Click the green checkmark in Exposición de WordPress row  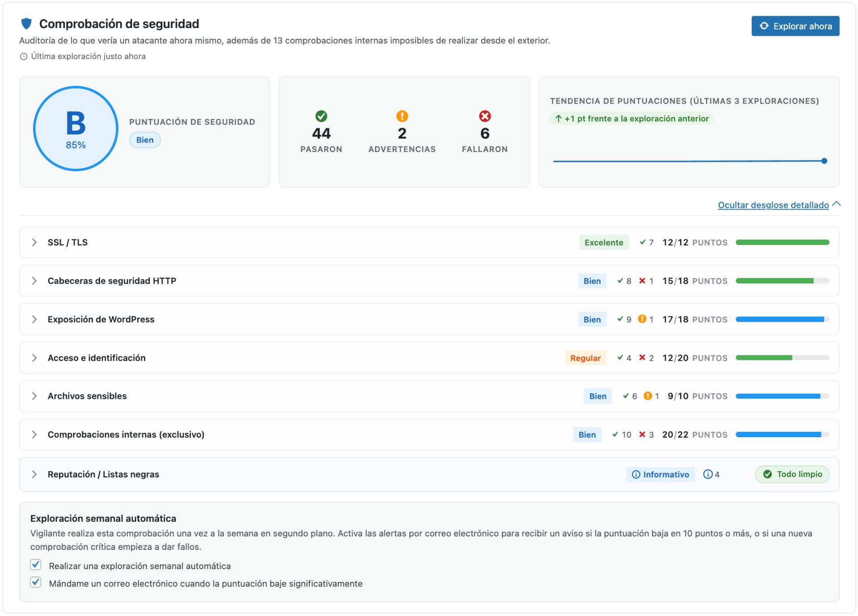click(620, 319)
